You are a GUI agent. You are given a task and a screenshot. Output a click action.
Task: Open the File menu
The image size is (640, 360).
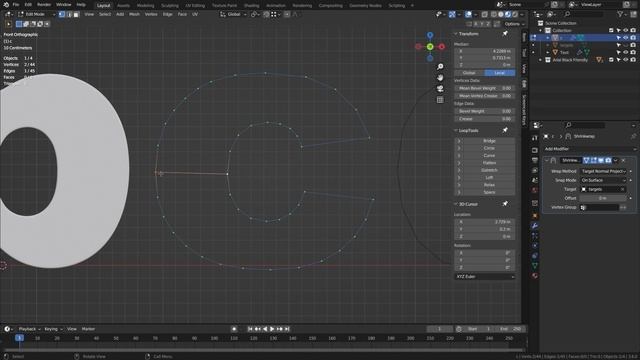click(x=16, y=4)
